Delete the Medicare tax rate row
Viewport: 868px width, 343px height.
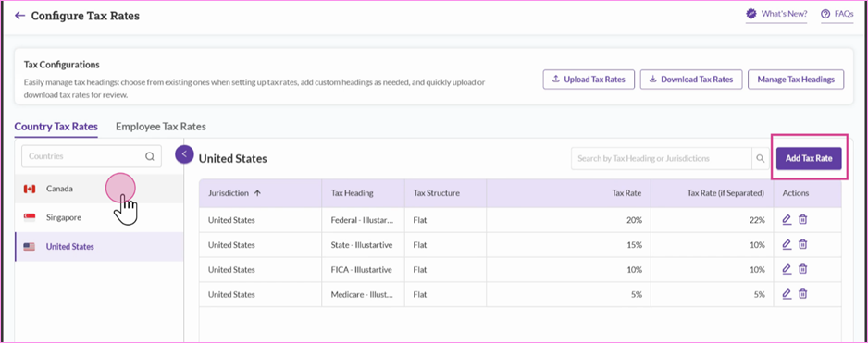click(x=802, y=294)
